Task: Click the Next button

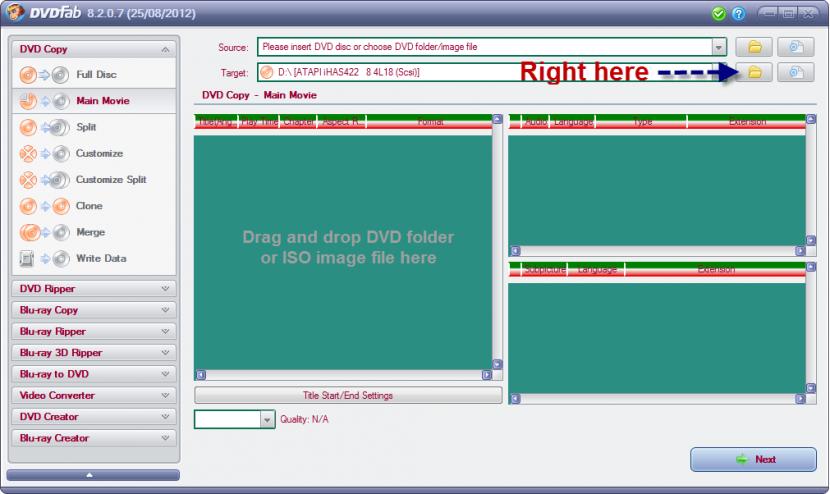Action: tap(753, 460)
